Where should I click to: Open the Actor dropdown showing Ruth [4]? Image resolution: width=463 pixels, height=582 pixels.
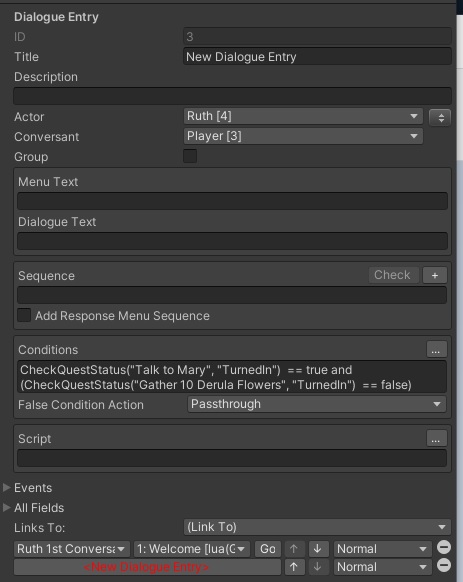click(303, 116)
